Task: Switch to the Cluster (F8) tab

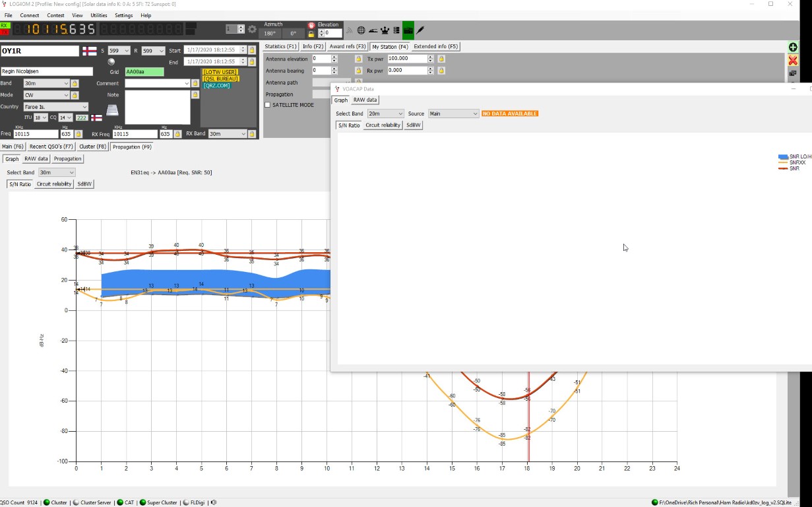Action: coord(93,147)
